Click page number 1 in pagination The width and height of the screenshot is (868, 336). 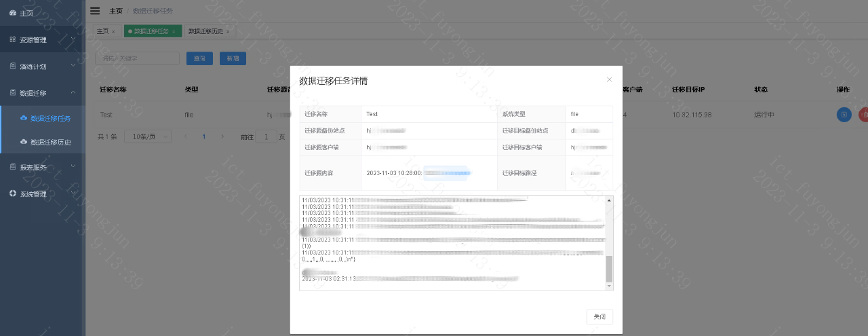[204, 136]
